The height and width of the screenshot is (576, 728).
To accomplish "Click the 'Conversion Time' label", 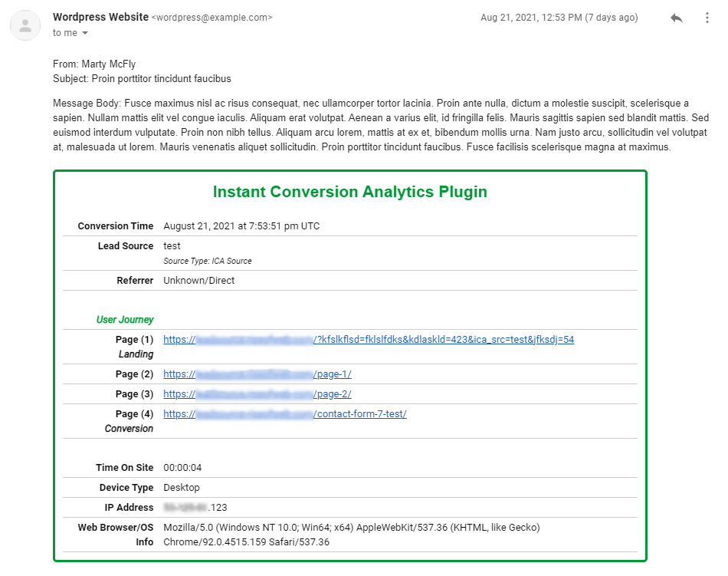I will 116,226.
